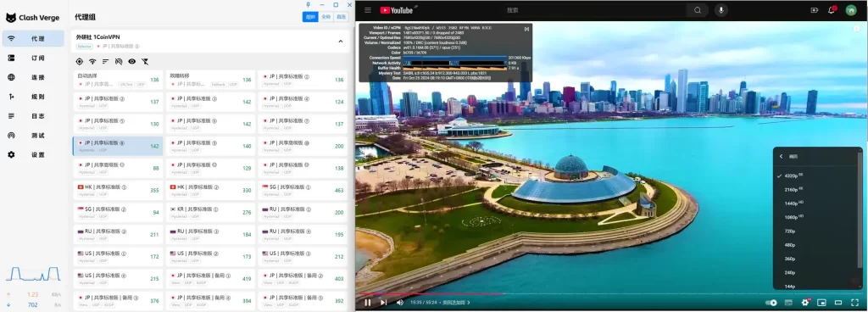Select the US proxy card with delay 215
Image resolution: width=868 pixels, height=312 pixels.
[117, 279]
